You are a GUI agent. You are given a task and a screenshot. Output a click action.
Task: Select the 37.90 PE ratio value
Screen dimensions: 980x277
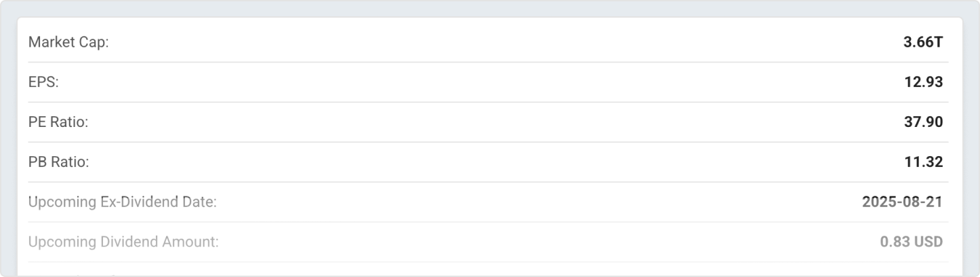923,122
